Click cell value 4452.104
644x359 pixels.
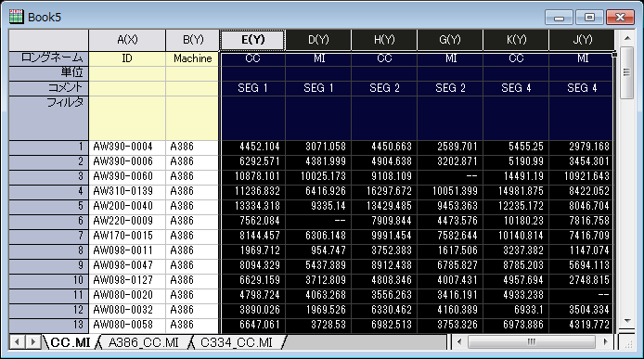click(252, 147)
